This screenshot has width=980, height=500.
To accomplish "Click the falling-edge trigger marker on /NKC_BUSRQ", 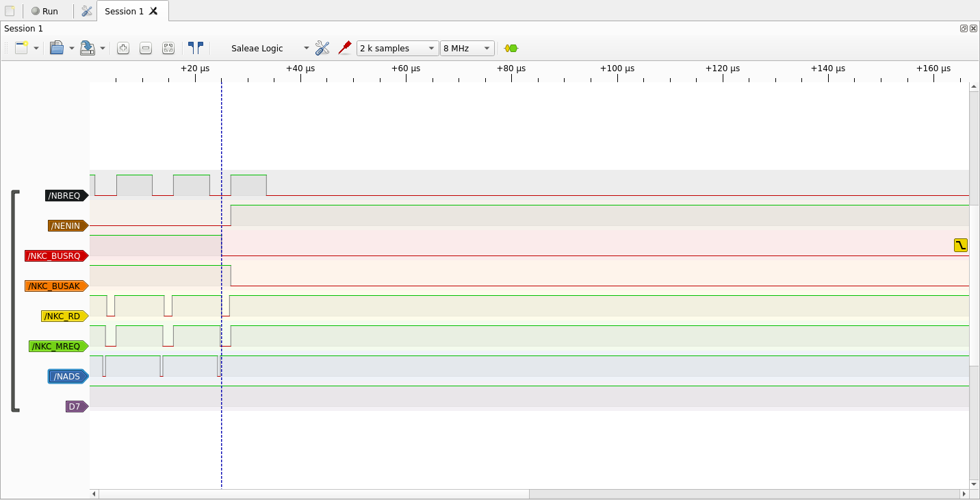I will 961,245.
